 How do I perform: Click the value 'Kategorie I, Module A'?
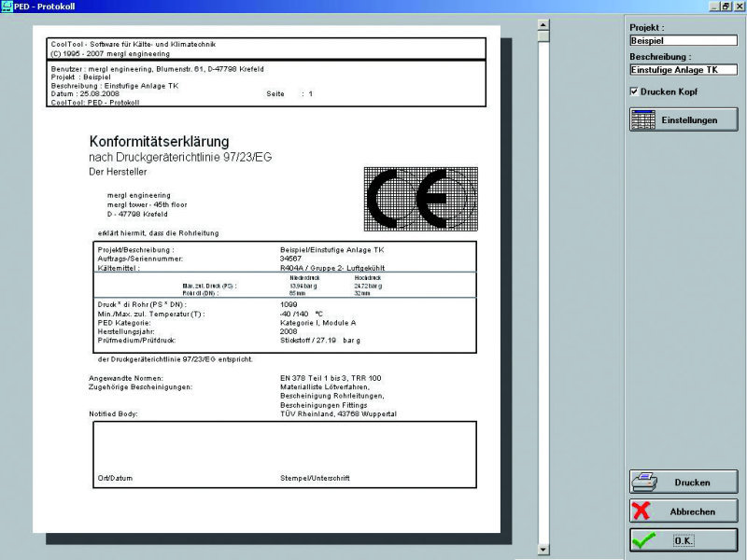[x=317, y=322]
